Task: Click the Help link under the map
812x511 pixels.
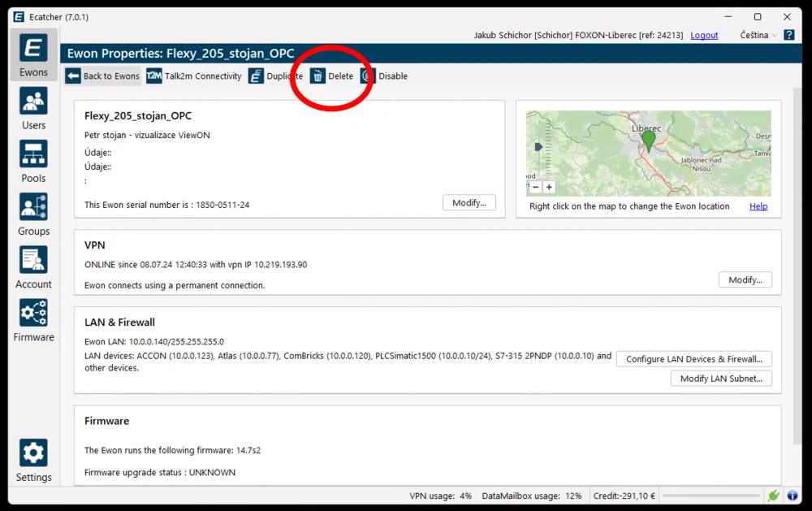Action: 758,206
